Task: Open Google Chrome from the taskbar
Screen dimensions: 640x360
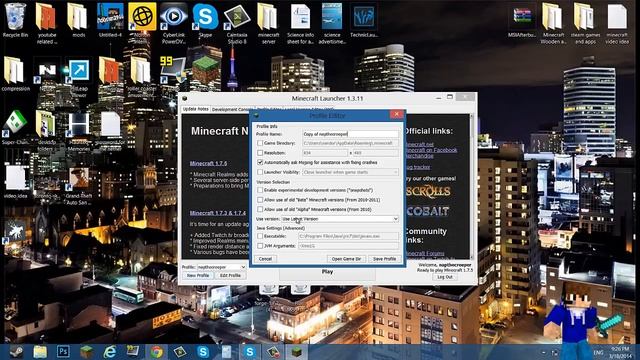Action: [156, 352]
